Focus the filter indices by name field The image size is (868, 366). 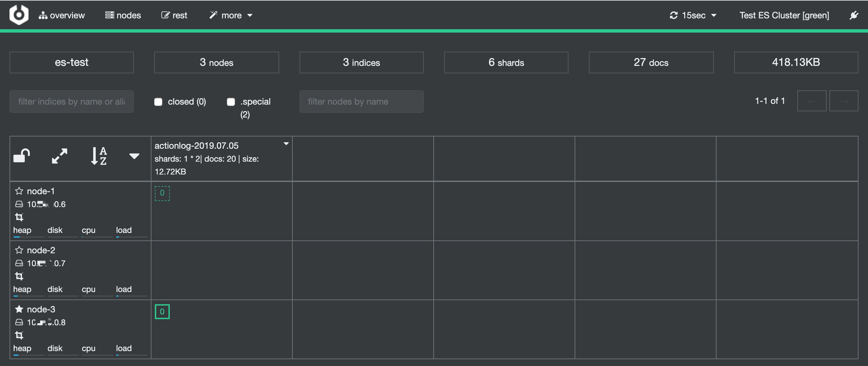click(x=72, y=101)
